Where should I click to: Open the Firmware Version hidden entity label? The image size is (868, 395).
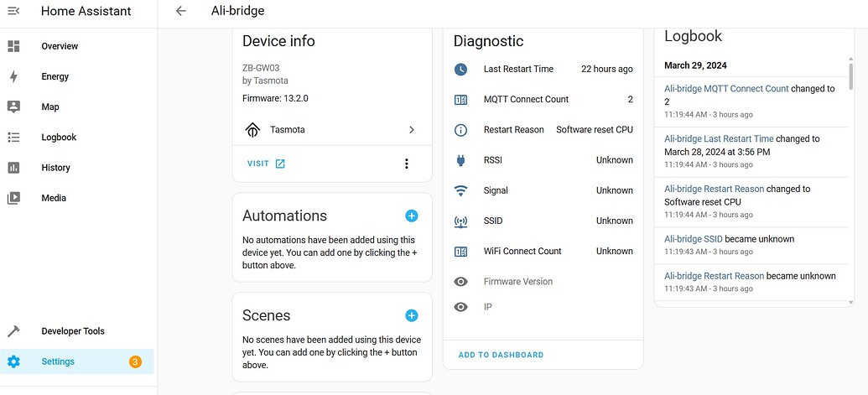click(x=518, y=282)
